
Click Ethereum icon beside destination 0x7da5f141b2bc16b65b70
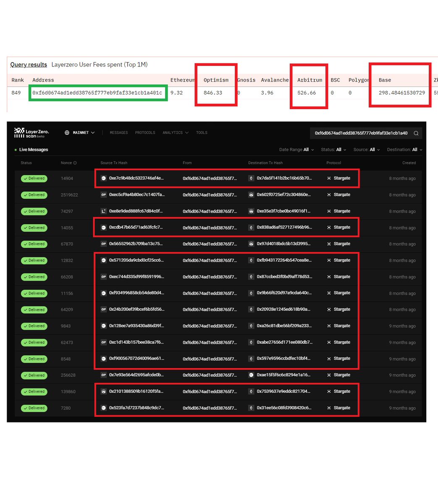click(x=251, y=178)
